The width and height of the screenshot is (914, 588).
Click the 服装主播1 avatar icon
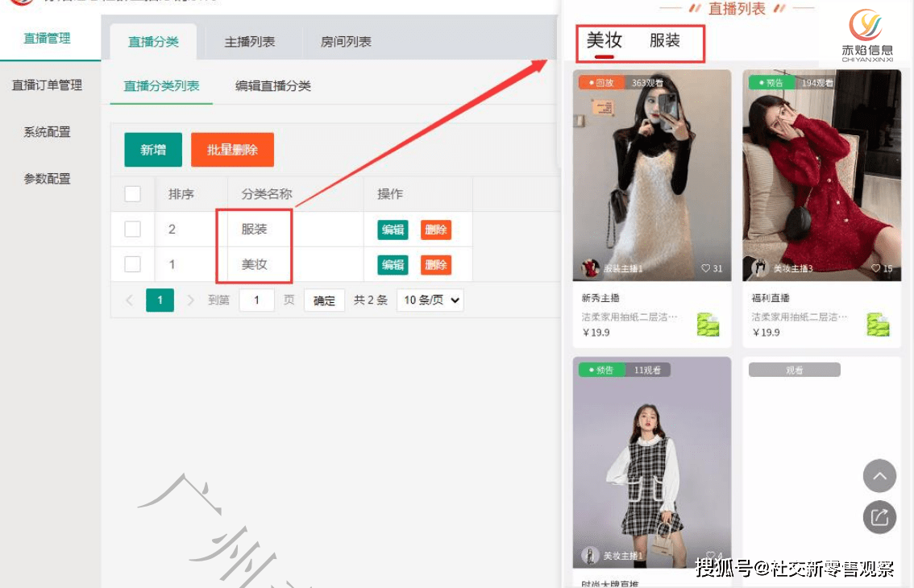tap(591, 268)
